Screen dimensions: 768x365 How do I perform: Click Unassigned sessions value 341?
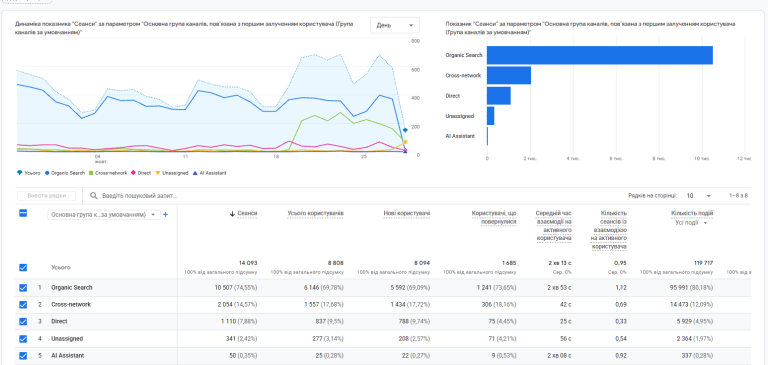point(231,339)
